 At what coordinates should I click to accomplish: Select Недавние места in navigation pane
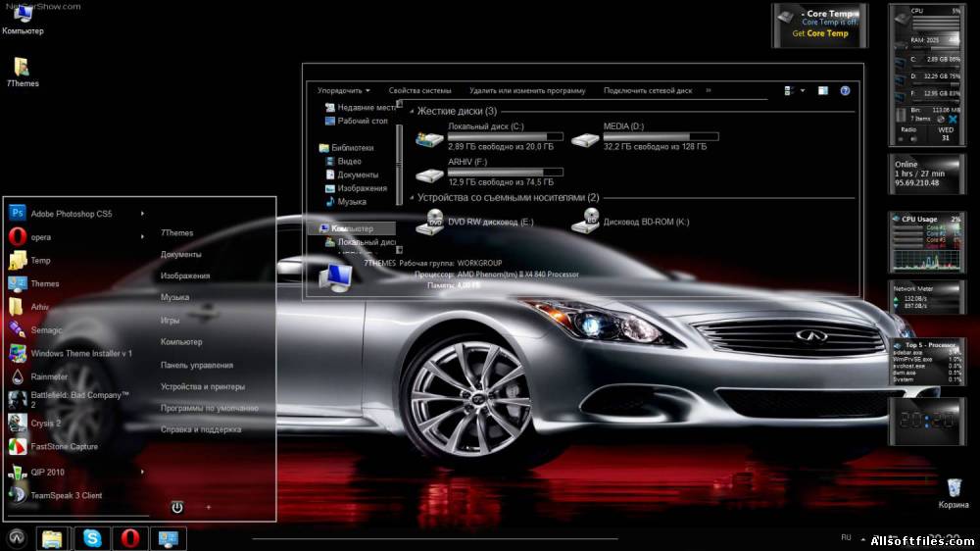coord(361,108)
